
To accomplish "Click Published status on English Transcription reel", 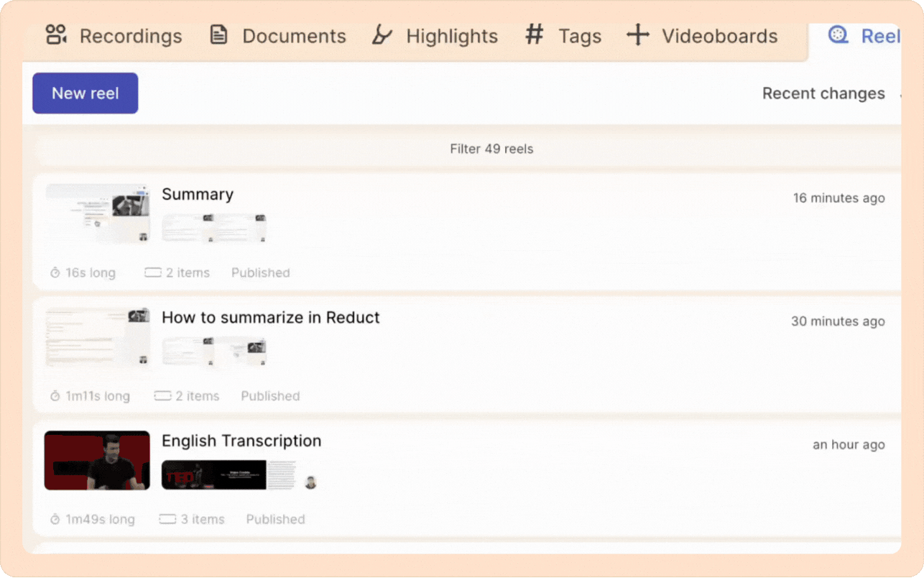I will pos(276,519).
